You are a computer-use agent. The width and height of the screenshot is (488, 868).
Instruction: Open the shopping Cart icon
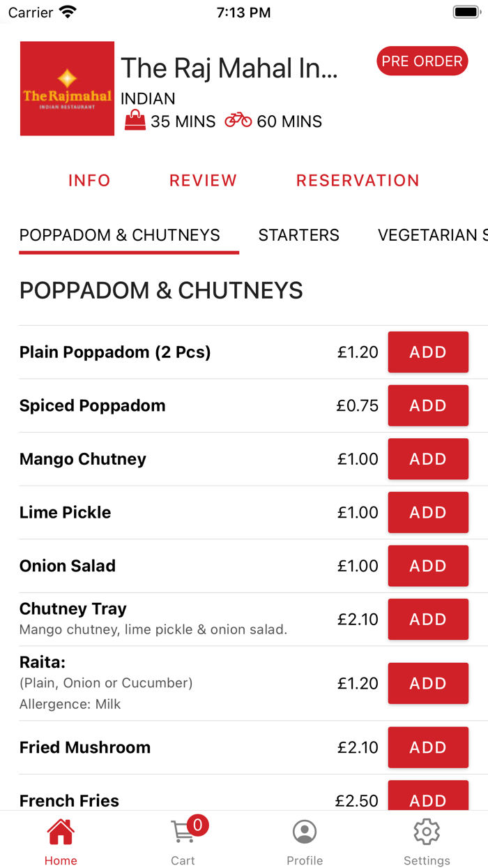[x=183, y=832]
